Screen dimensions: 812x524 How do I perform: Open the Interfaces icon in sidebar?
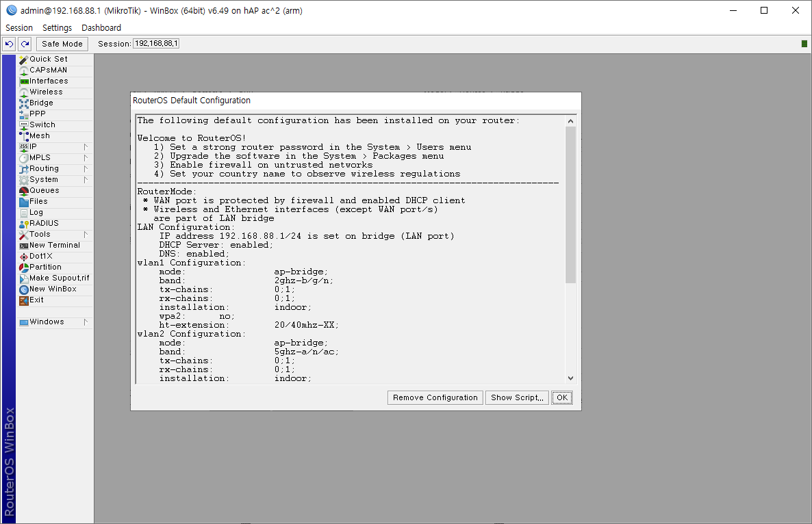click(x=24, y=81)
